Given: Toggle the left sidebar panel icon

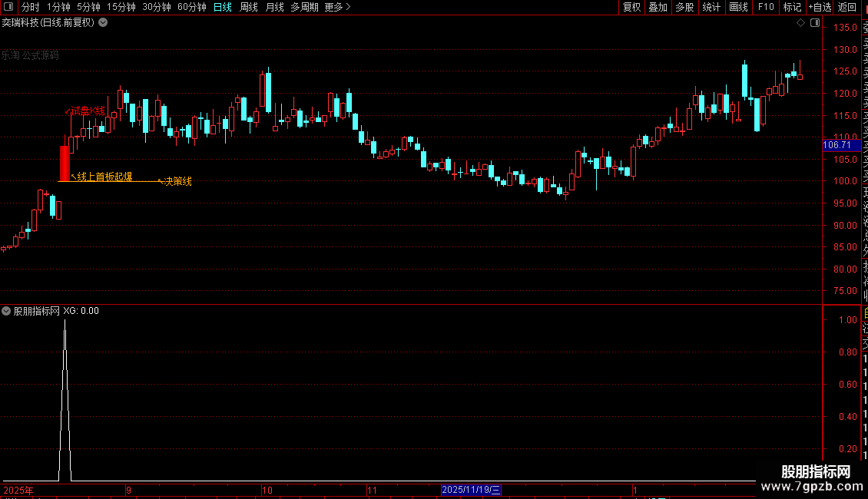Looking at the screenshot, I should click(x=8, y=7).
